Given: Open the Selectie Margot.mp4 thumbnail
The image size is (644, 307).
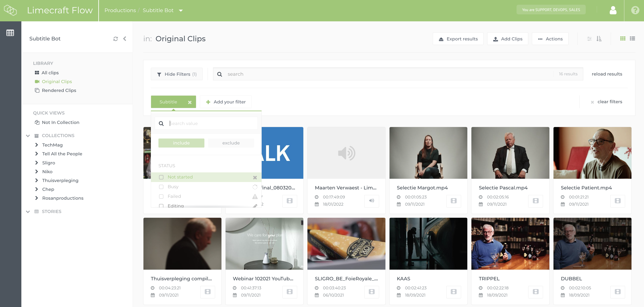Looking at the screenshot, I should click(x=428, y=153).
